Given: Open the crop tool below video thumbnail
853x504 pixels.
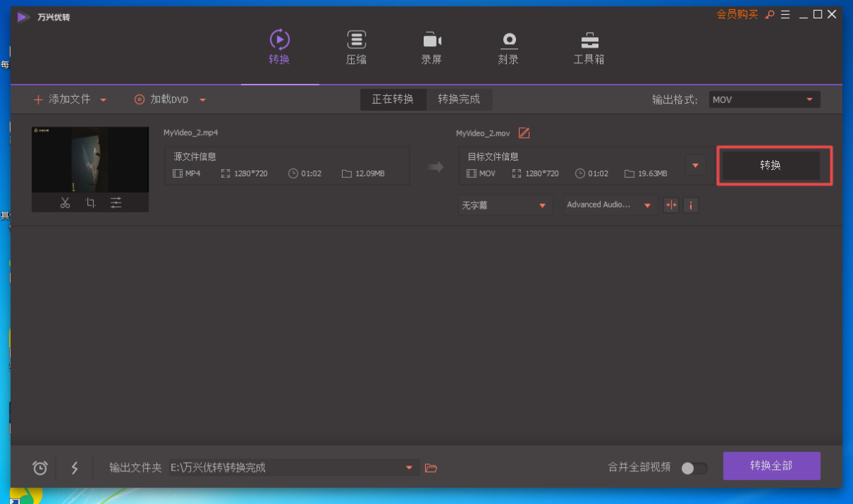Looking at the screenshot, I should click(x=90, y=203).
